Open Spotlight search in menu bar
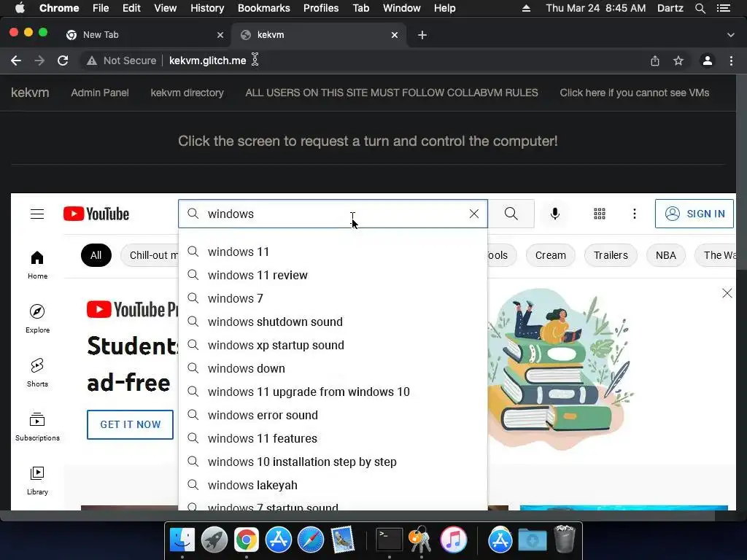Screen dimensions: 747x560 (700, 8)
